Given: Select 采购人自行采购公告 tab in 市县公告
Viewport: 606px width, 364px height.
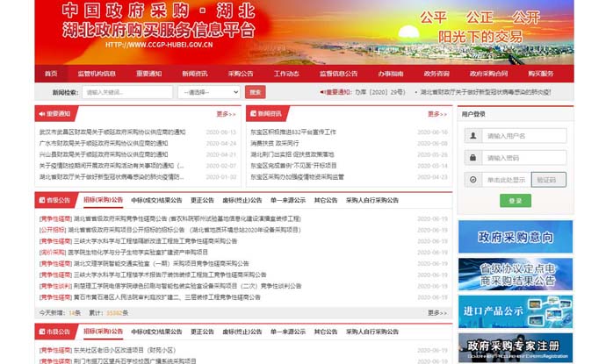Looking at the screenshot, I should [x=372, y=332].
